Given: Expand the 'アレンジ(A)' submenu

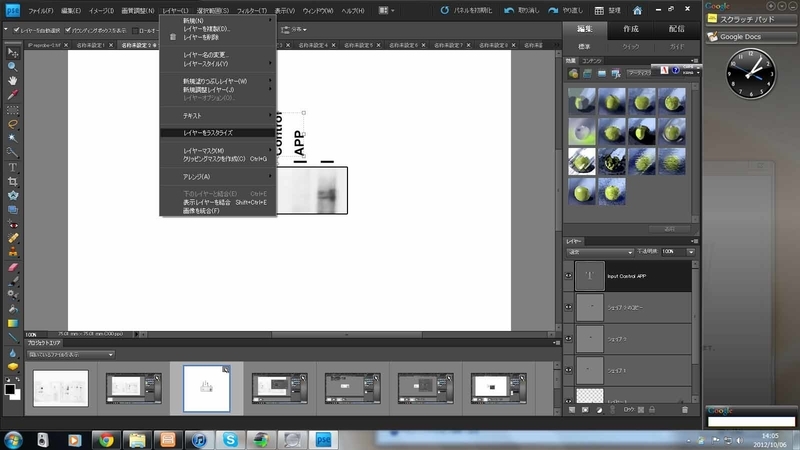Looking at the screenshot, I should pos(218,177).
